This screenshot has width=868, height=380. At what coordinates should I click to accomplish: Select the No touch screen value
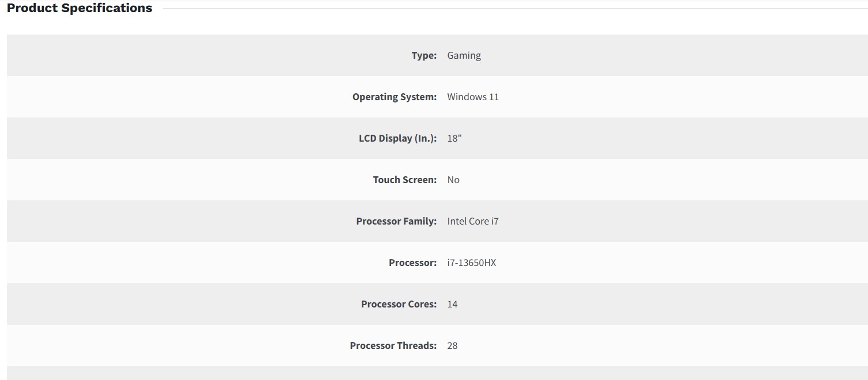point(453,180)
